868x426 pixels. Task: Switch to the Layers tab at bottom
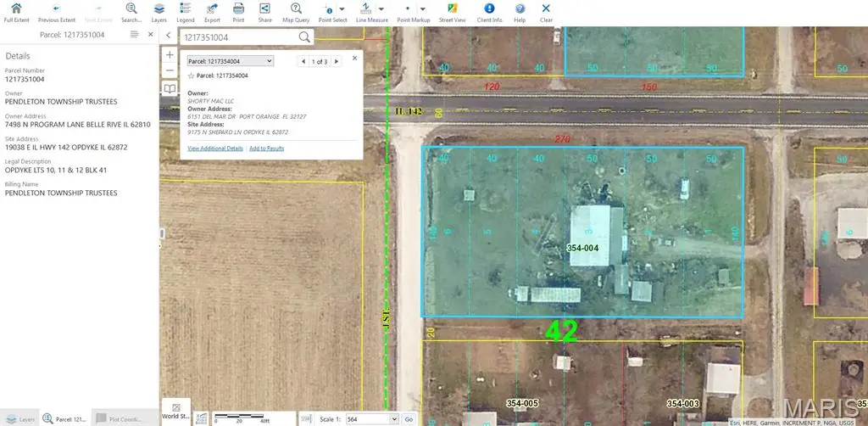point(20,419)
